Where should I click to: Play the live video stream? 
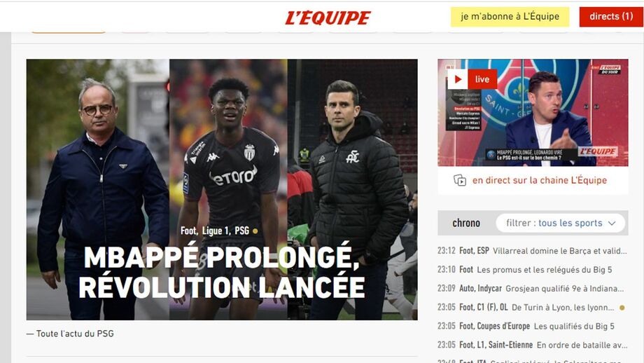(x=458, y=79)
